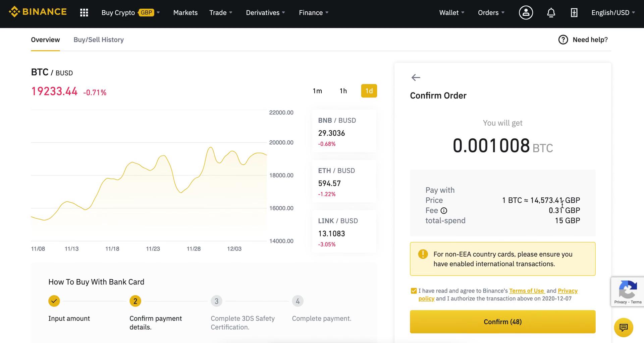Screen dimensions: 644x343
Task: Switch to the Buy/Sell History tab
Action: (x=99, y=40)
